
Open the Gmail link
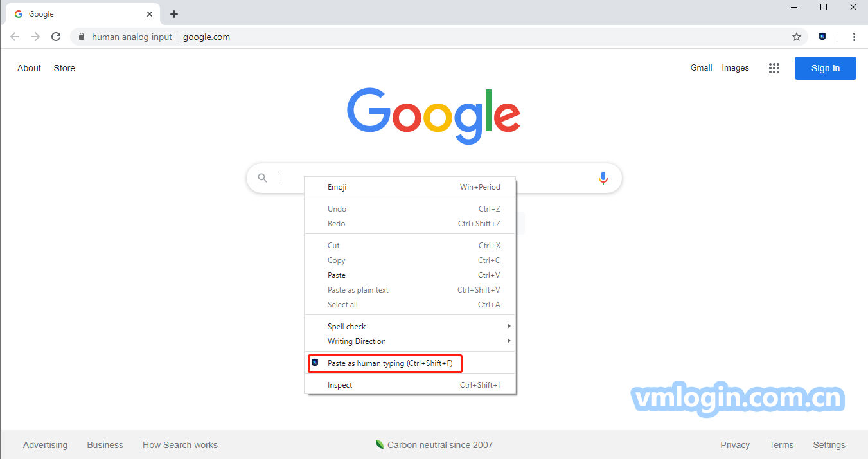(x=701, y=67)
